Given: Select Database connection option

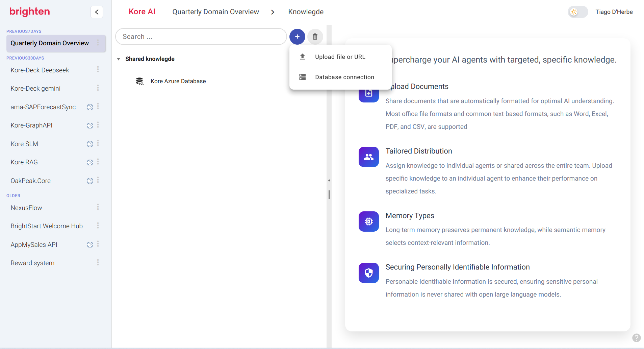Looking at the screenshot, I should (340, 77).
